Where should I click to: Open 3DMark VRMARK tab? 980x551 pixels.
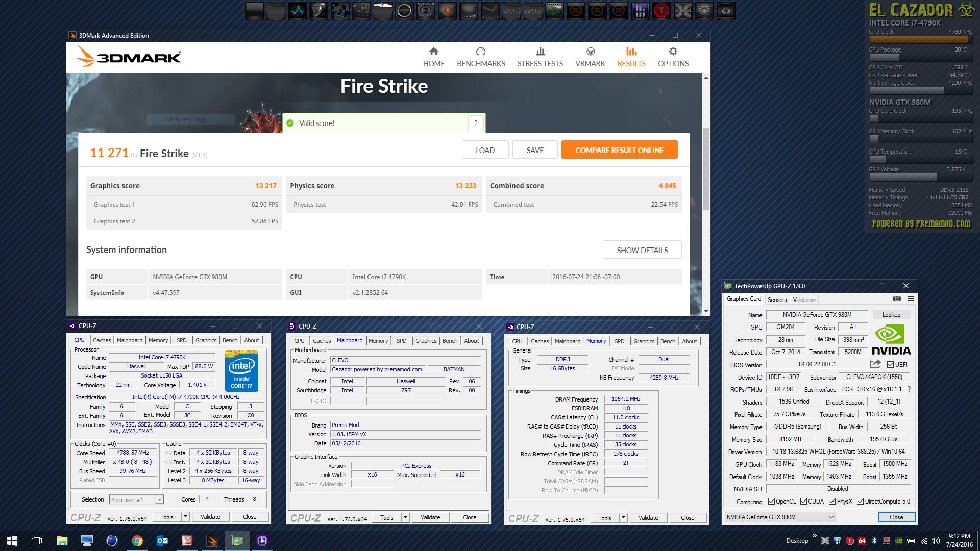pos(590,57)
